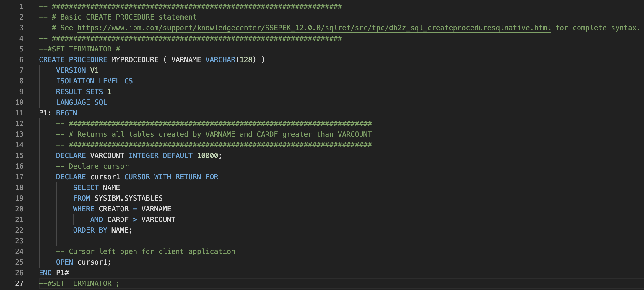644x290 pixels.
Task: Click the SYSIBM.SYSTABLES table name
Action: pos(128,198)
